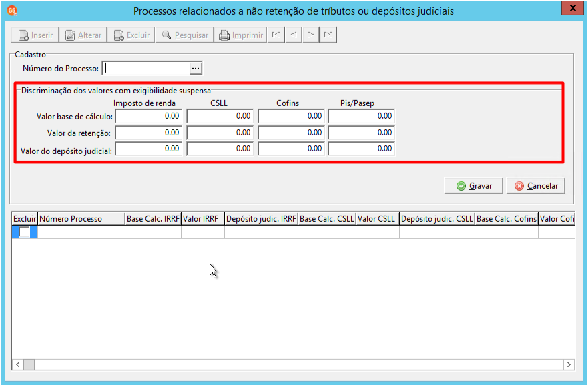The width and height of the screenshot is (588, 385).
Task: Open Pesquisar search with magnifier icon
Action: pyautogui.click(x=184, y=35)
